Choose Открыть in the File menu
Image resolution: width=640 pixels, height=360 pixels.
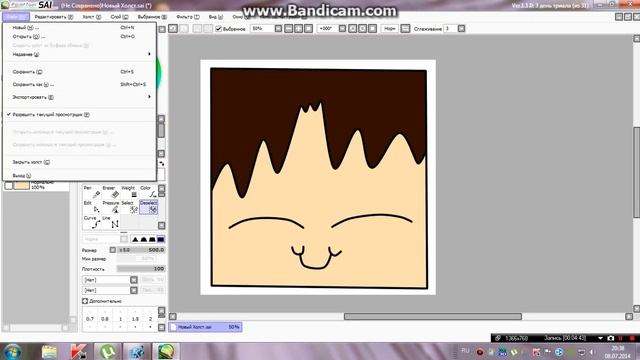[x=79, y=36]
